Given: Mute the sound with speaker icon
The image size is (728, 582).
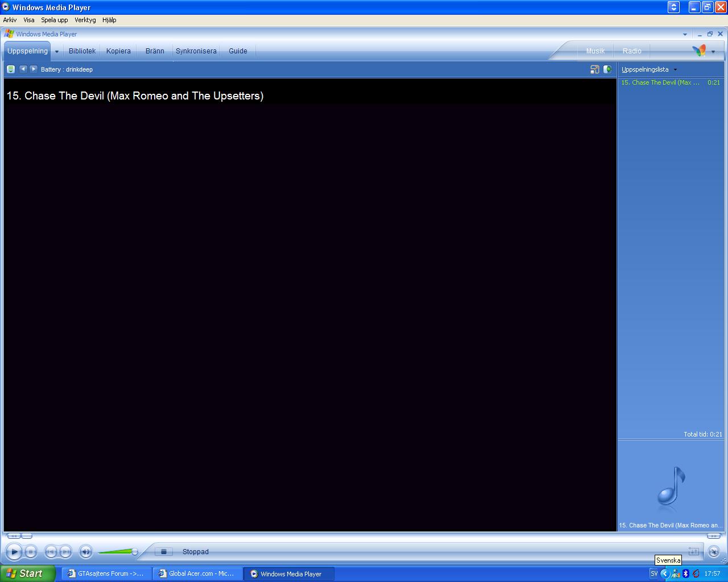Looking at the screenshot, I should pos(86,551).
